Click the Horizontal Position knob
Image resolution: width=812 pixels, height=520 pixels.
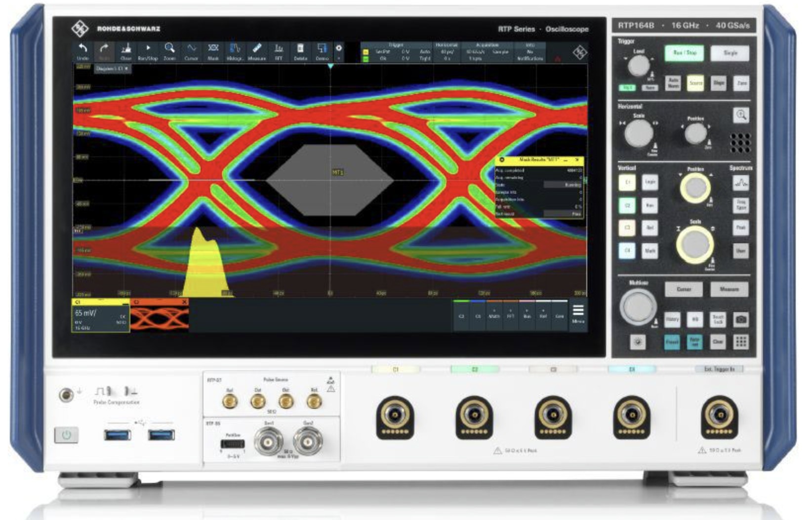coord(695,133)
